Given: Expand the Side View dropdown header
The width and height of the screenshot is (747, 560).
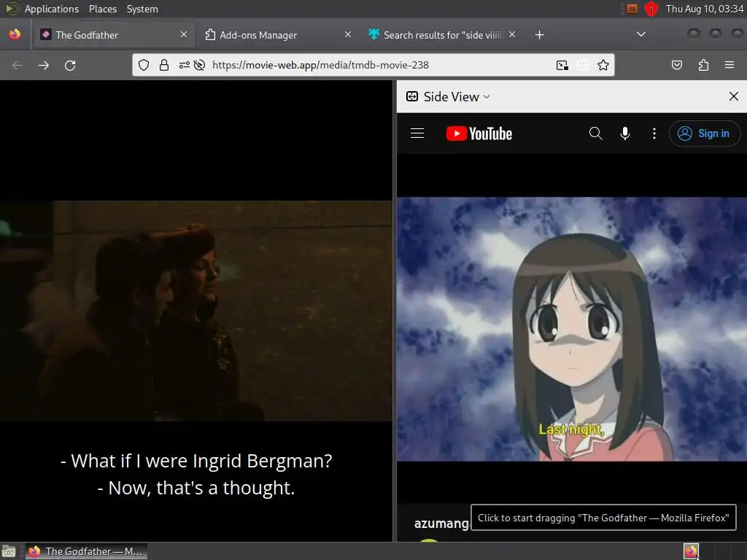Looking at the screenshot, I should [x=448, y=97].
